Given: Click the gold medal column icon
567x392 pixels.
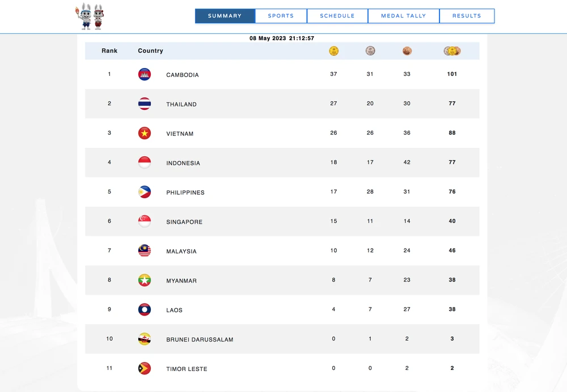Looking at the screenshot, I should click(x=334, y=51).
